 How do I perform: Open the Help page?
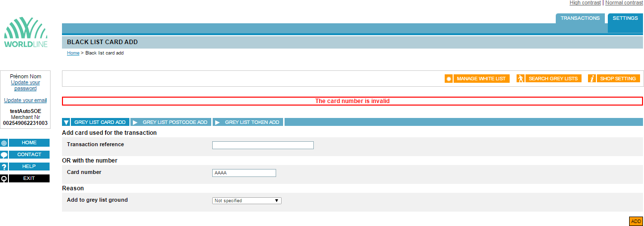29,167
